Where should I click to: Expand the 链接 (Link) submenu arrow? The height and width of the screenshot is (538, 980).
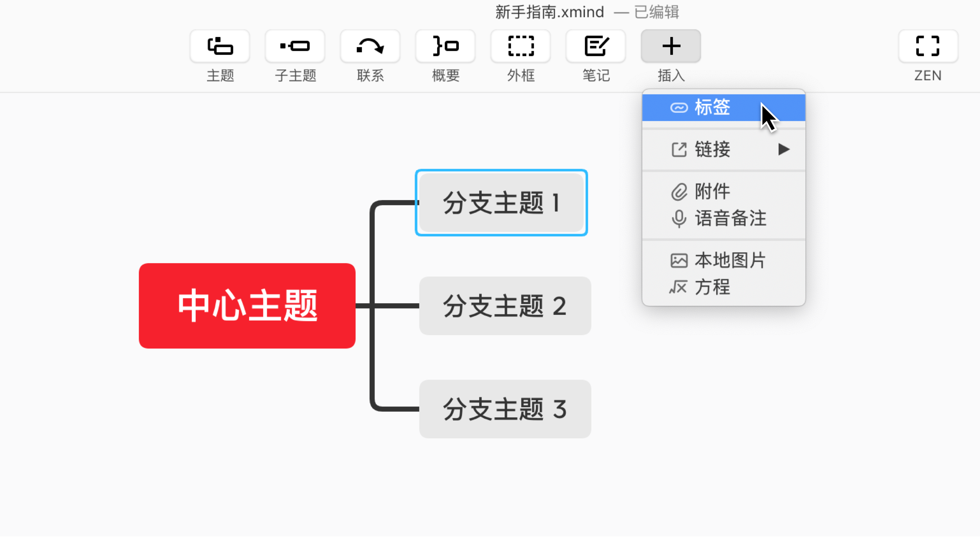pos(784,149)
